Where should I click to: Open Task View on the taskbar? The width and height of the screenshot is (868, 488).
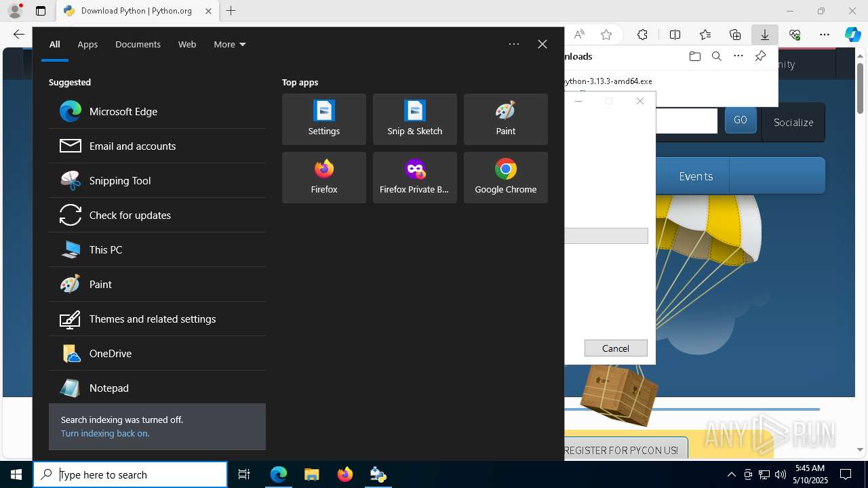pos(244,474)
